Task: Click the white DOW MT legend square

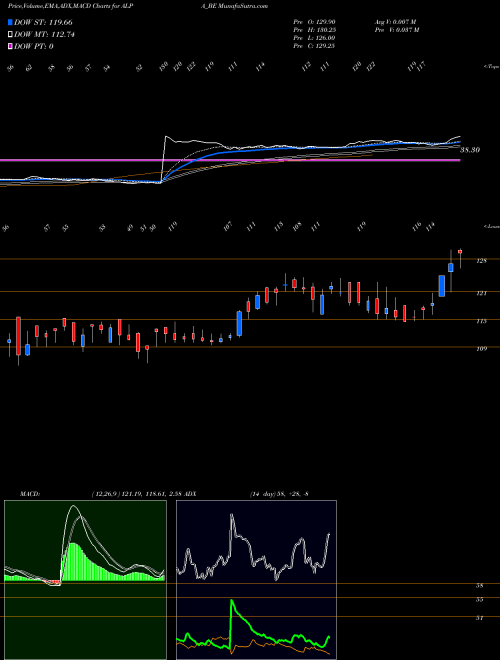Action: (11, 35)
